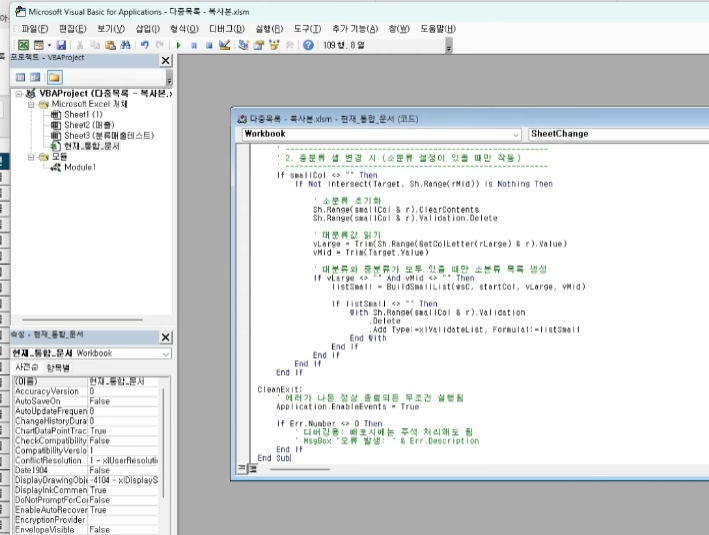Select Sheet2 (매출) in project tree
The height and width of the screenshot is (535, 709).
click(x=89, y=125)
